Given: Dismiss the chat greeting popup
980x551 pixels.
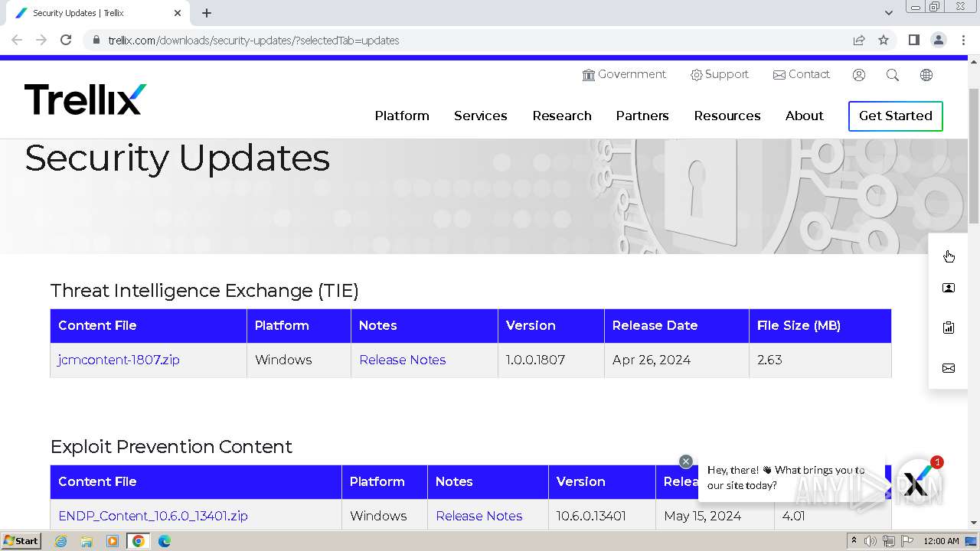Looking at the screenshot, I should [x=686, y=461].
